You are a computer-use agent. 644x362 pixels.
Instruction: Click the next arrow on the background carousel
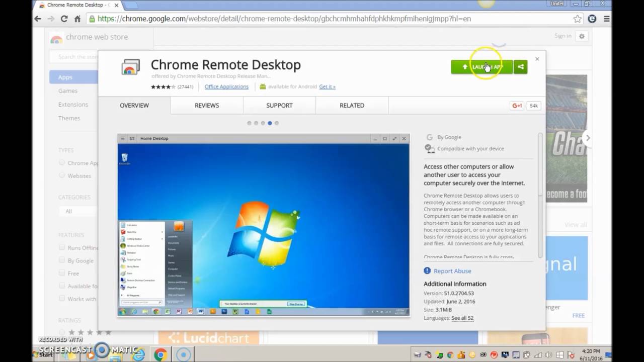coord(588,138)
